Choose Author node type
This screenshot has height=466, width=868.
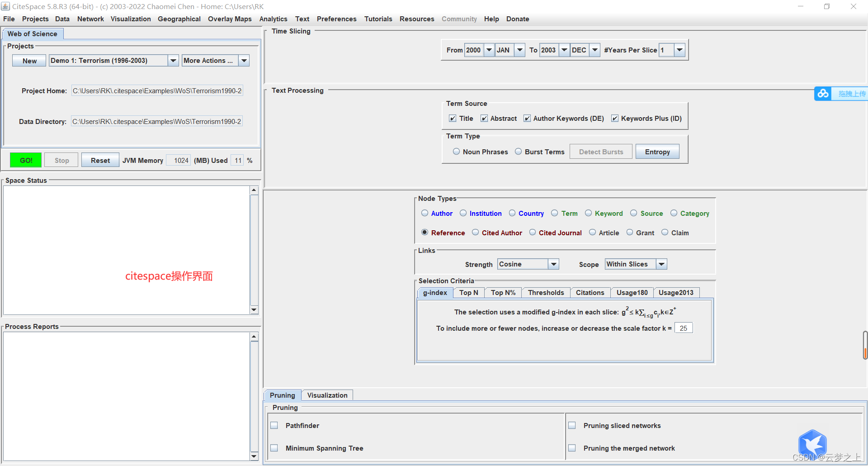pos(425,213)
